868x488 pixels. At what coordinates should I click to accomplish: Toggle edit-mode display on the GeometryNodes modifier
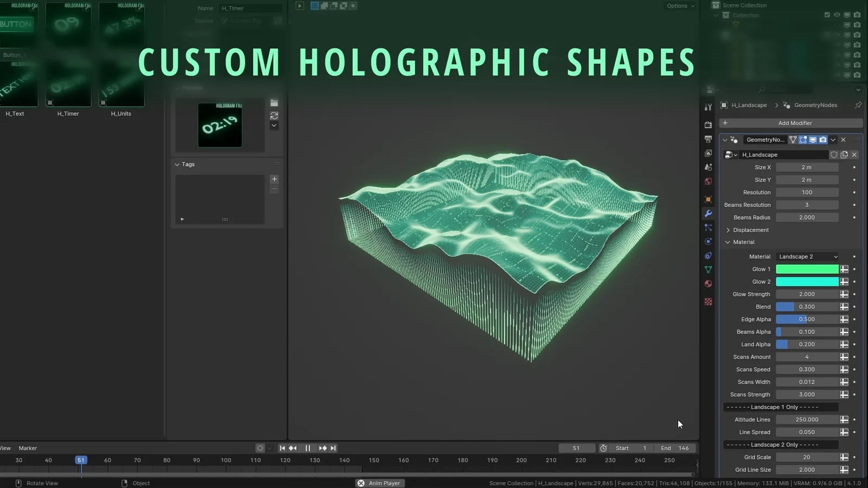(x=803, y=139)
